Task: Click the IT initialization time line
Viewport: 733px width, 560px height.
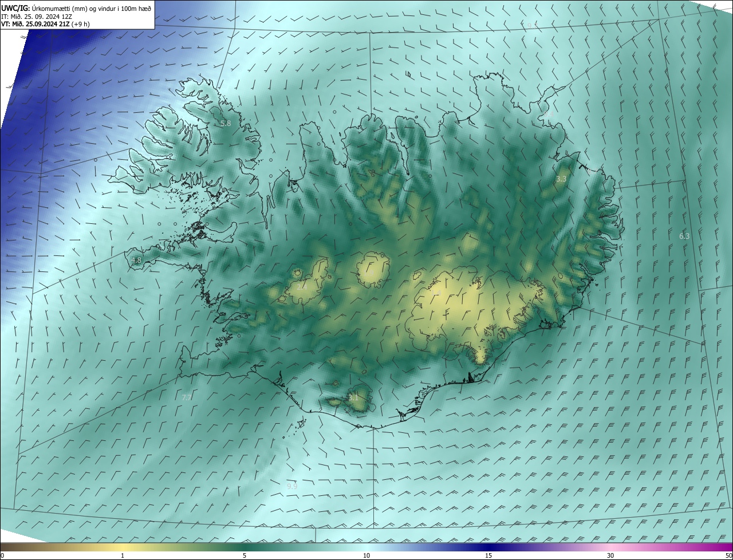Action: pos(37,16)
